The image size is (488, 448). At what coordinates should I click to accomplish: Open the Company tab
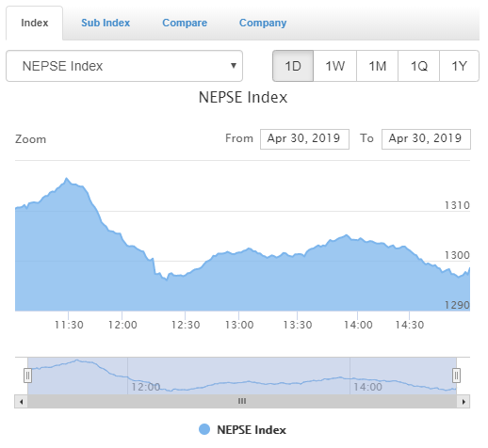(263, 23)
